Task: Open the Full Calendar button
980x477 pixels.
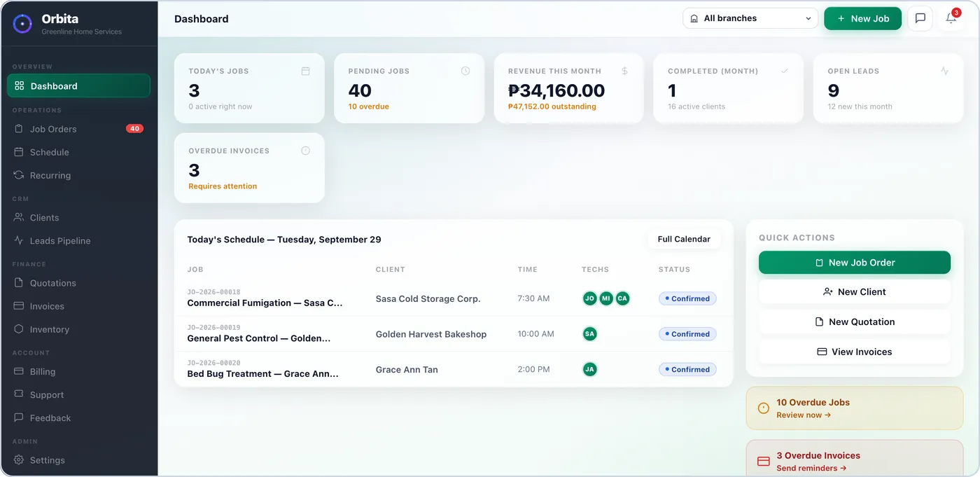Action: pos(684,239)
